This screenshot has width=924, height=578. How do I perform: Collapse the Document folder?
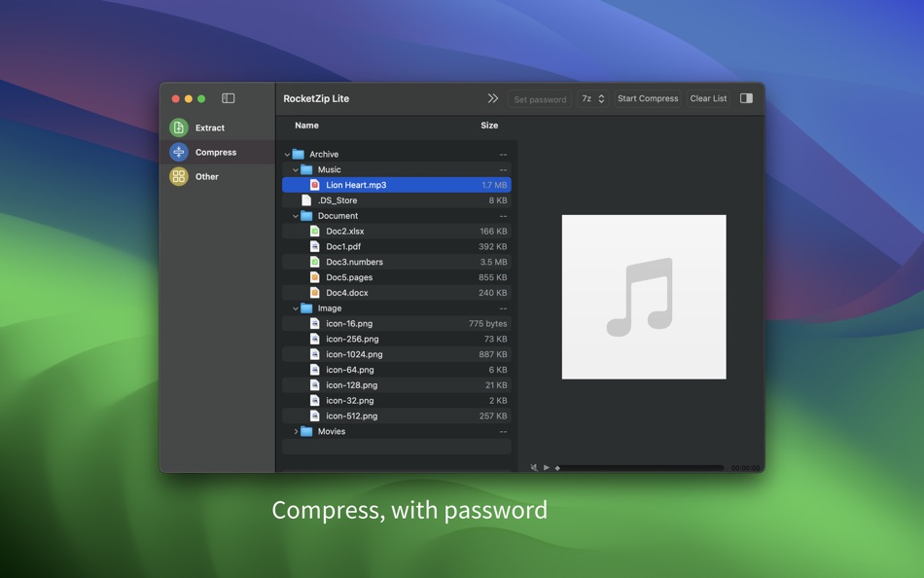tap(296, 216)
